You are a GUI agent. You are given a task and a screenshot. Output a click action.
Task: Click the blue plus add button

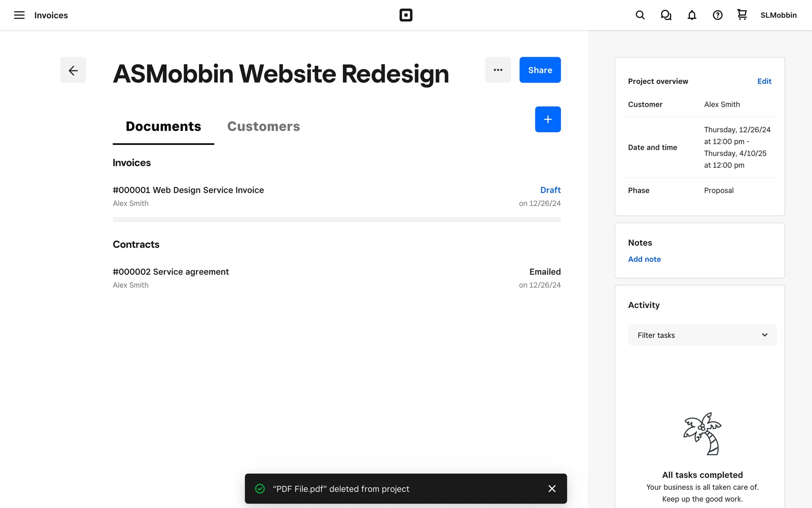point(548,119)
